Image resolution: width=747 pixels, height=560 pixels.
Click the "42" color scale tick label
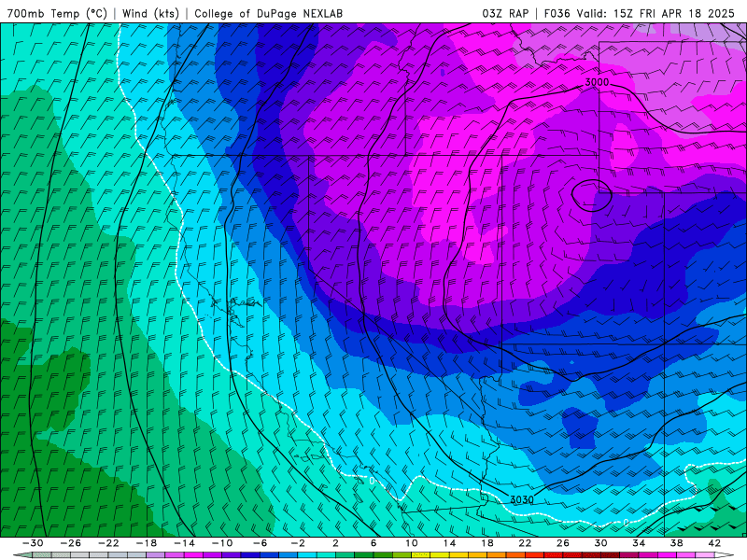[714, 543]
